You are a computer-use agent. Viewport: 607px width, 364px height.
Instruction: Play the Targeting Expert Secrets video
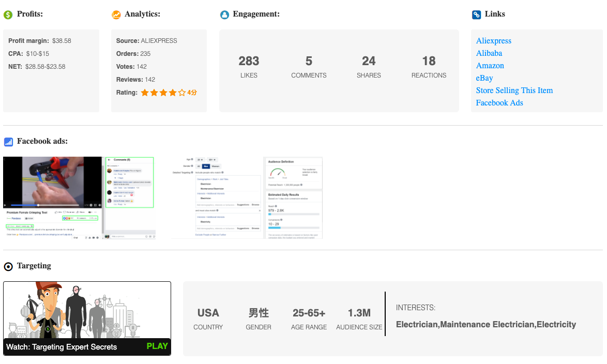point(157,346)
